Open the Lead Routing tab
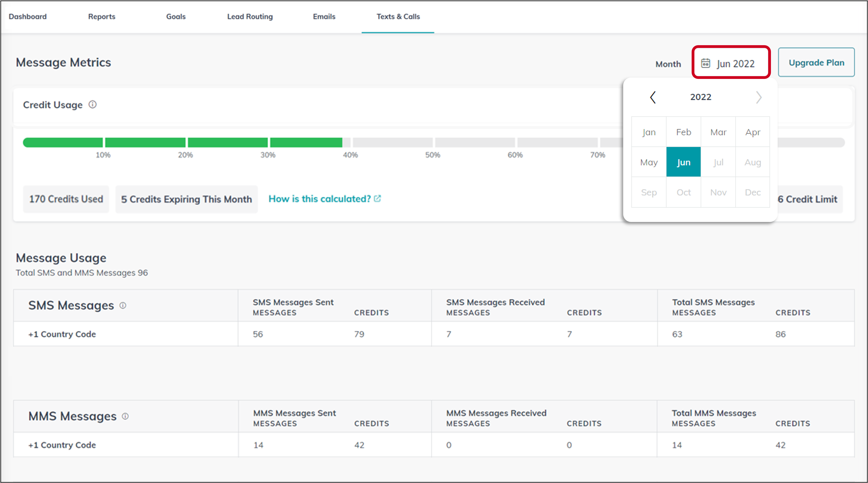Image resolution: width=868 pixels, height=483 pixels. pos(250,17)
